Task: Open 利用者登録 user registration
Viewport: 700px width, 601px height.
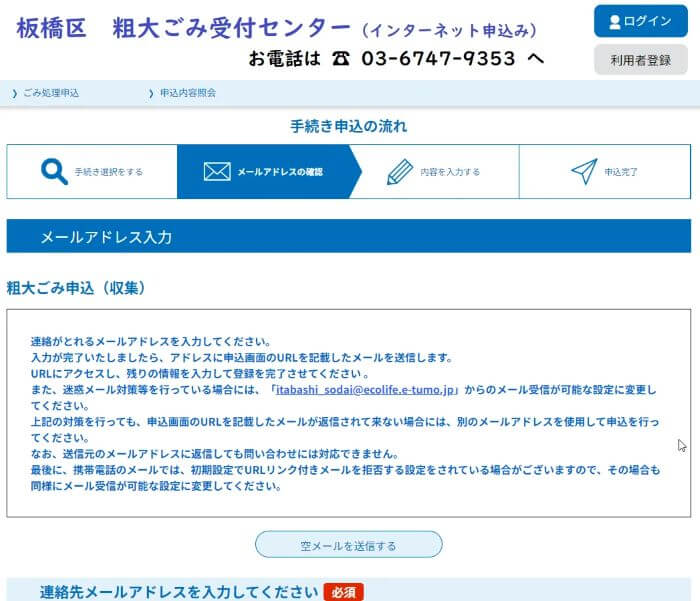Action: point(641,60)
